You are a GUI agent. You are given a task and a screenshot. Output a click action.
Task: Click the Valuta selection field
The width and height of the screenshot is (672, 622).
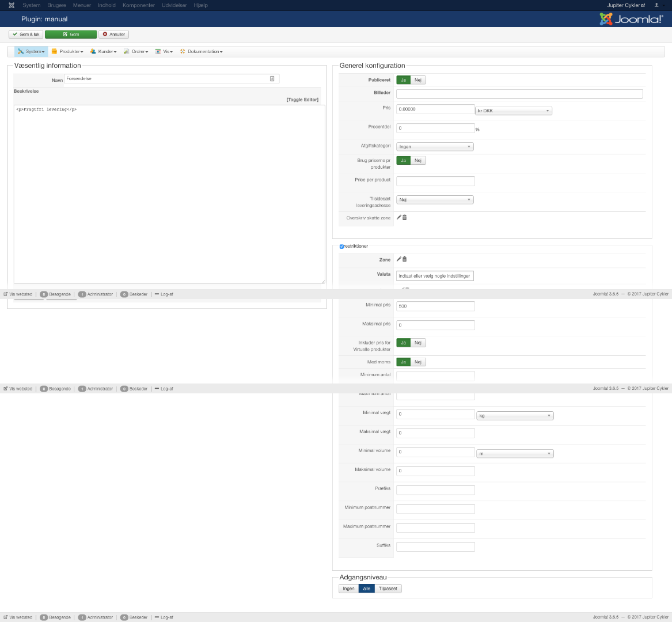click(435, 276)
